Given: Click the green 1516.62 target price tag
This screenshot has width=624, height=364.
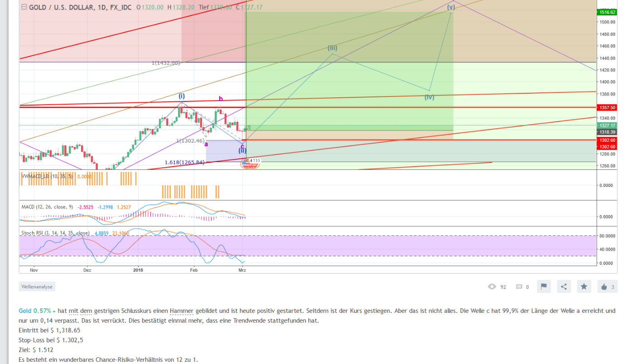Looking at the screenshot, I should coord(607,12).
